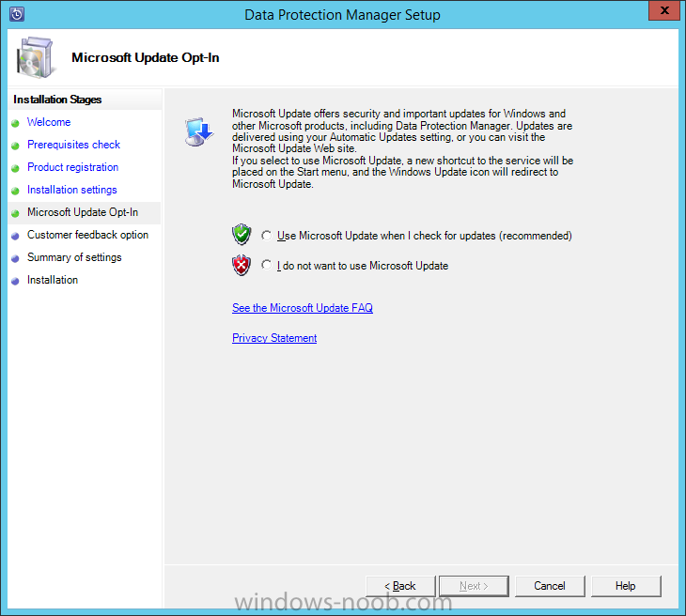This screenshot has height=616, width=686.
Task: Click the blue bullet beside Customer feedback option
Action: [x=15, y=236]
